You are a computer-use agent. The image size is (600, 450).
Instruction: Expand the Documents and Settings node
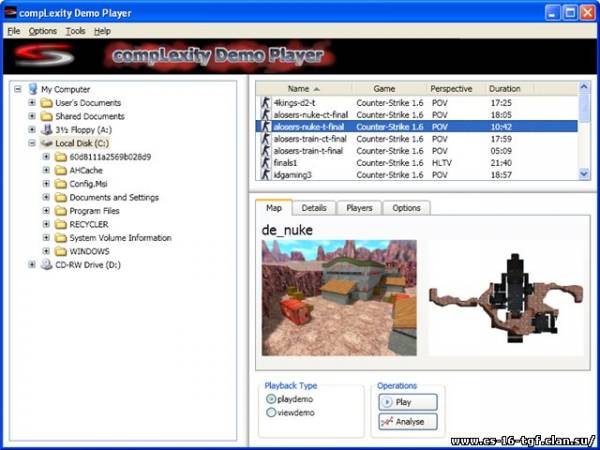[46, 197]
